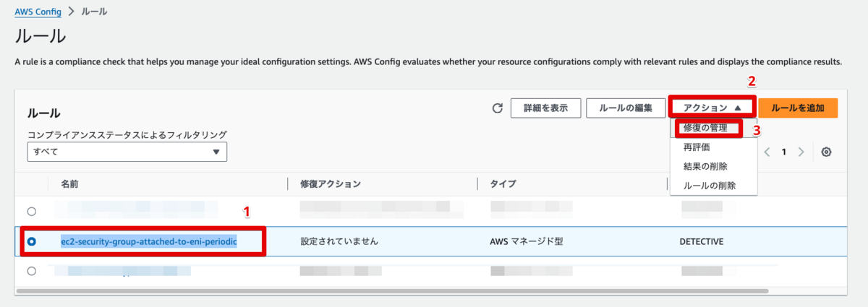The height and width of the screenshot is (307, 868).
Task: Select ルールの削除 menu entry
Action: coord(710,186)
